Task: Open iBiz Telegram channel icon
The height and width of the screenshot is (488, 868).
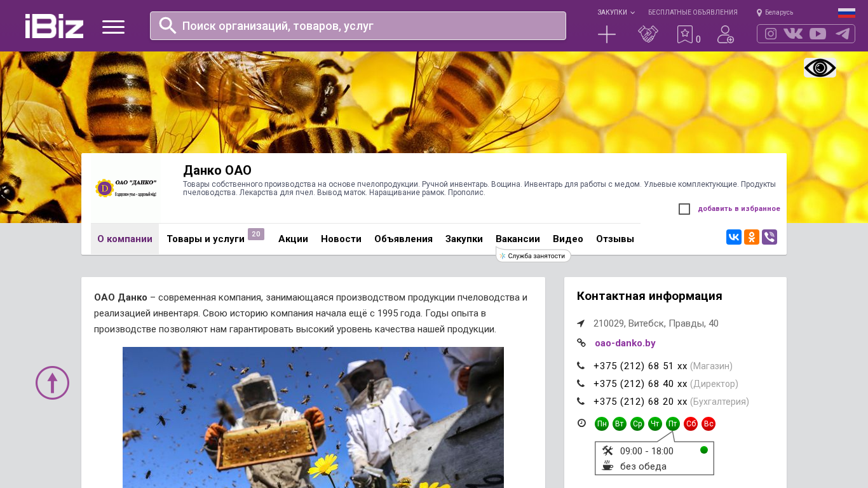Action: tap(843, 34)
